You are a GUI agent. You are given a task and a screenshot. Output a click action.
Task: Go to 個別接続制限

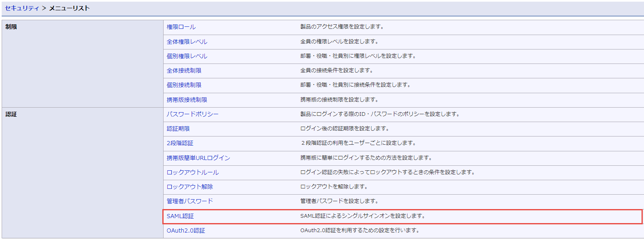[x=184, y=85]
